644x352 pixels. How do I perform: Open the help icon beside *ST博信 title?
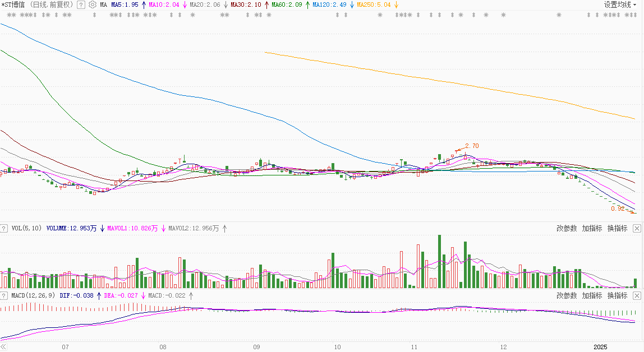tap(81, 5)
